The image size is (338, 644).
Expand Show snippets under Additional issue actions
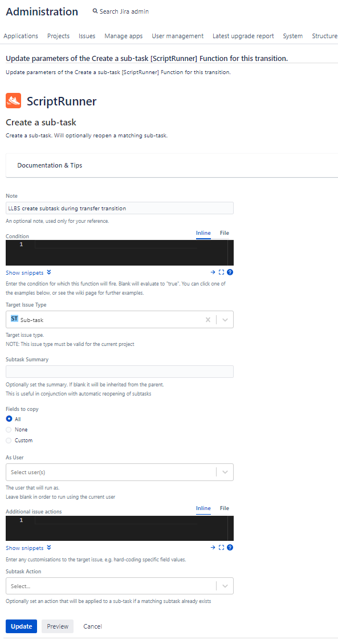(28, 548)
